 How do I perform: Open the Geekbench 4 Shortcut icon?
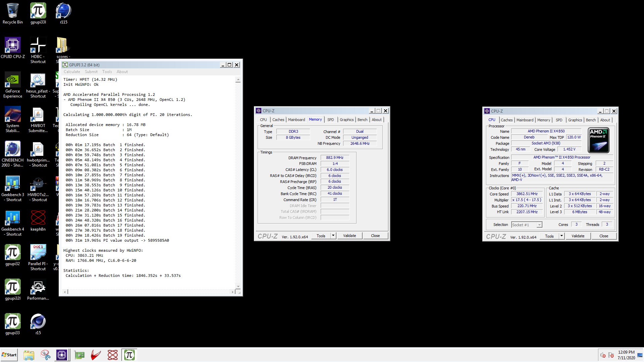tap(13, 223)
